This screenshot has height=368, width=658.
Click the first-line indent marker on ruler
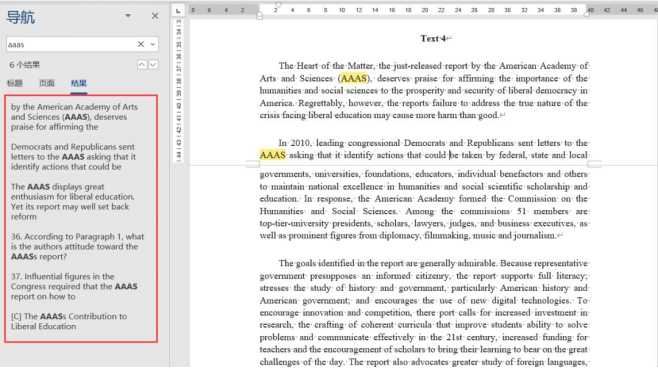pos(278,5)
